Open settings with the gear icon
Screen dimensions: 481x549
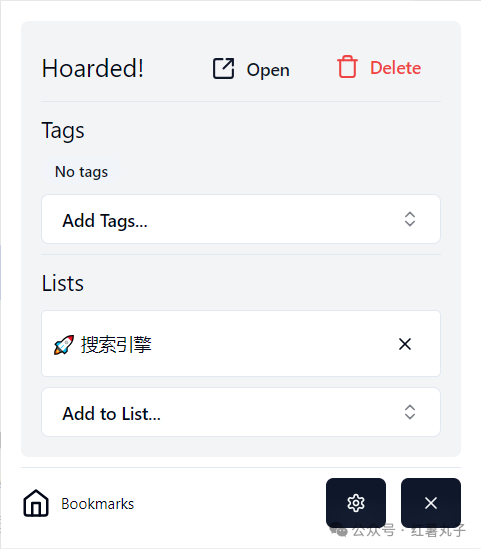[356, 503]
